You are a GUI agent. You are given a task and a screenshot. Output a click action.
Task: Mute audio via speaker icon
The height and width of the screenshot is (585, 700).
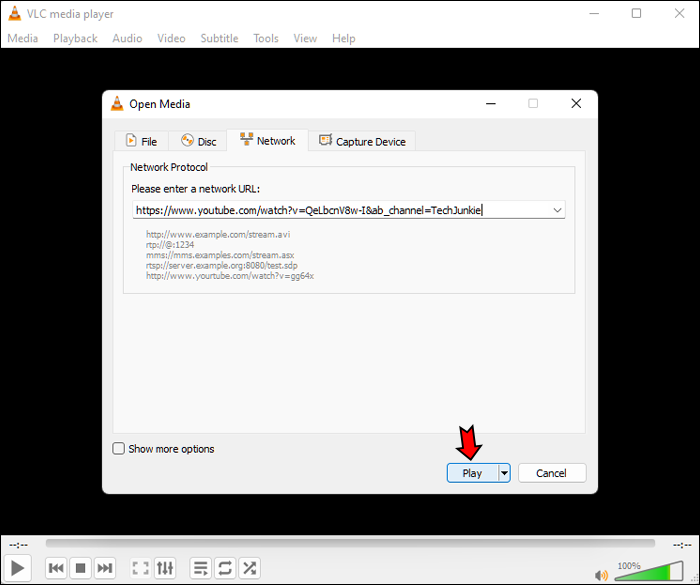pos(601,575)
